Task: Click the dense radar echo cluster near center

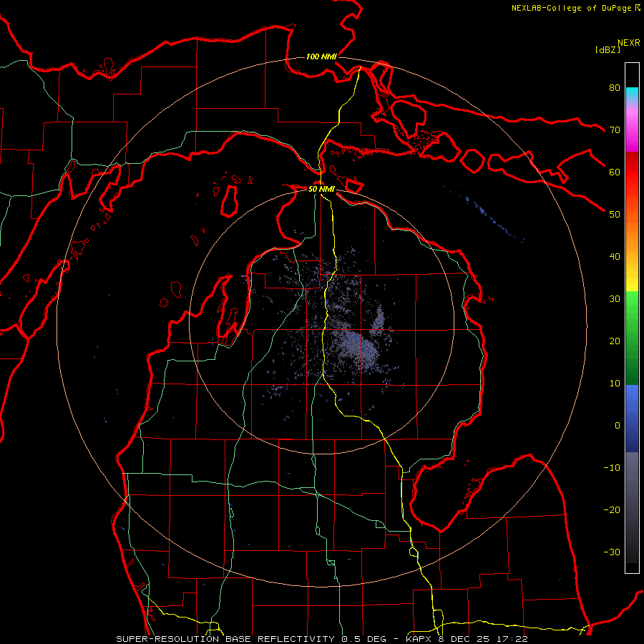Action: point(355,345)
